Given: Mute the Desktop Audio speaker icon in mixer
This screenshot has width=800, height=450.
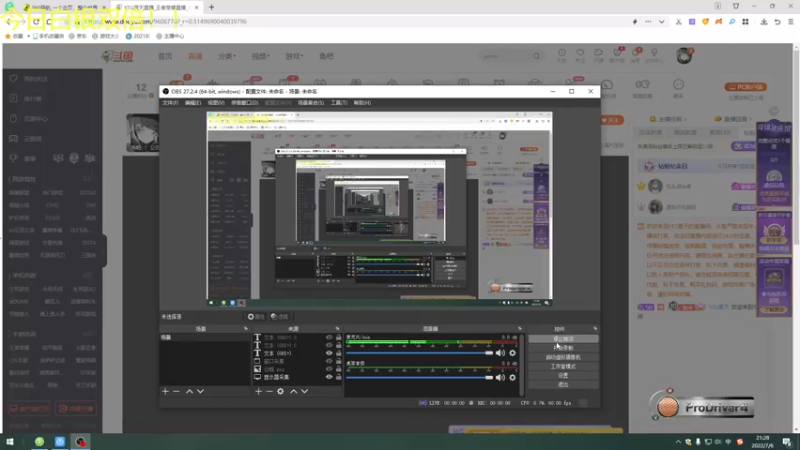Looking at the screenshot, I should coord(501,378).
